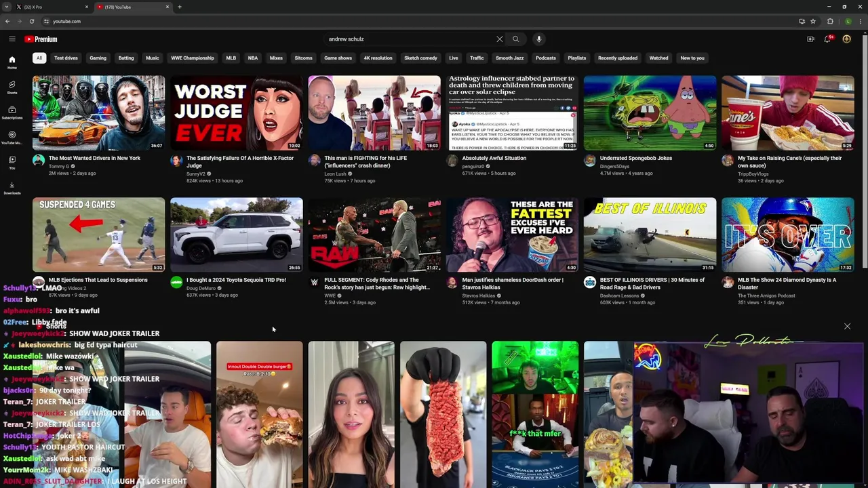Select the Smooth Jazz chip

click(509, 58)
